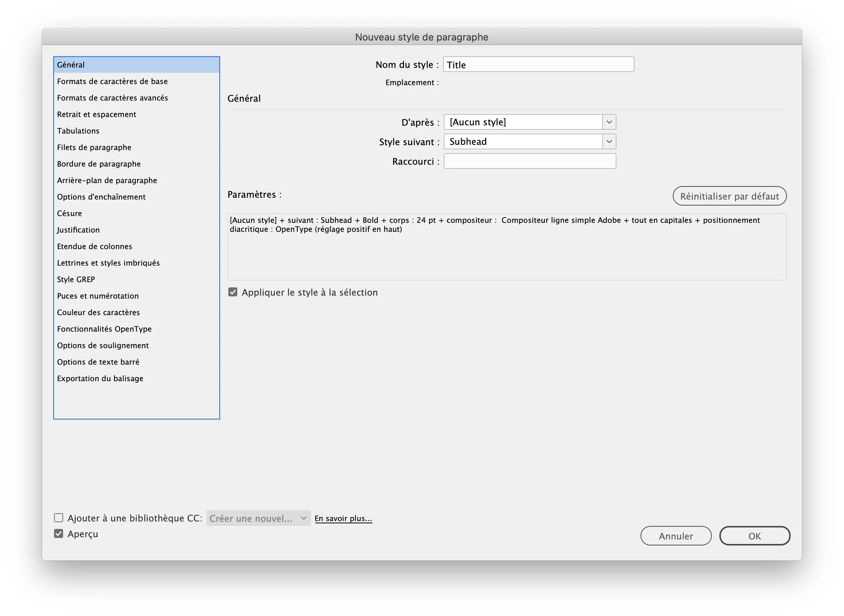Image resolution: width=844 pixels, height=616 pixels.
Task: Enable 'Ajouter à une bibliothèque CC' checkbox
Action: pyautogui.click(x=59, y=518)
